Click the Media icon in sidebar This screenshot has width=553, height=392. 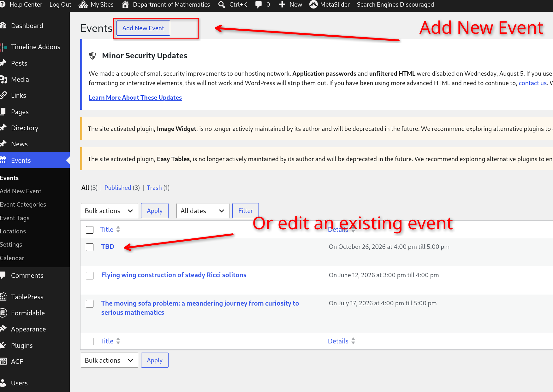point(3,79)
